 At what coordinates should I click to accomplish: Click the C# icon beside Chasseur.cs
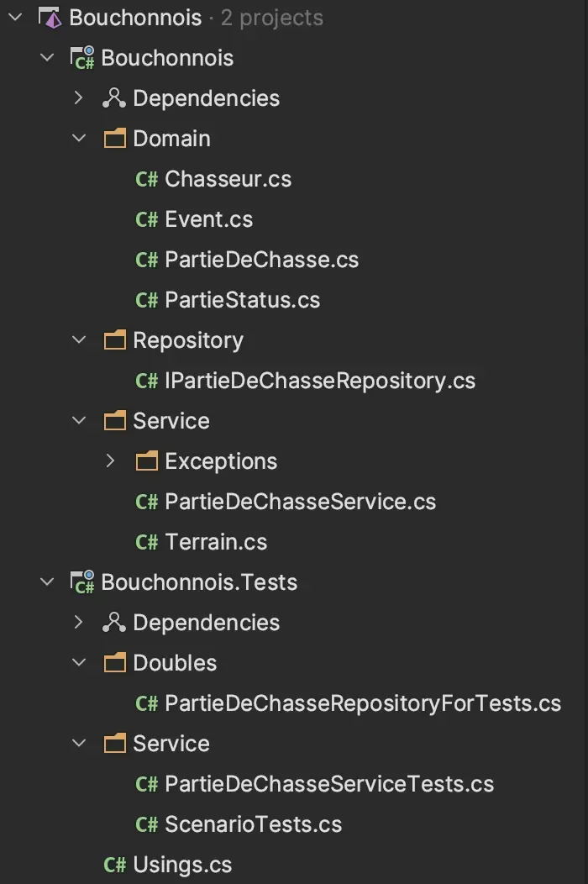click(x=146, y=179)
